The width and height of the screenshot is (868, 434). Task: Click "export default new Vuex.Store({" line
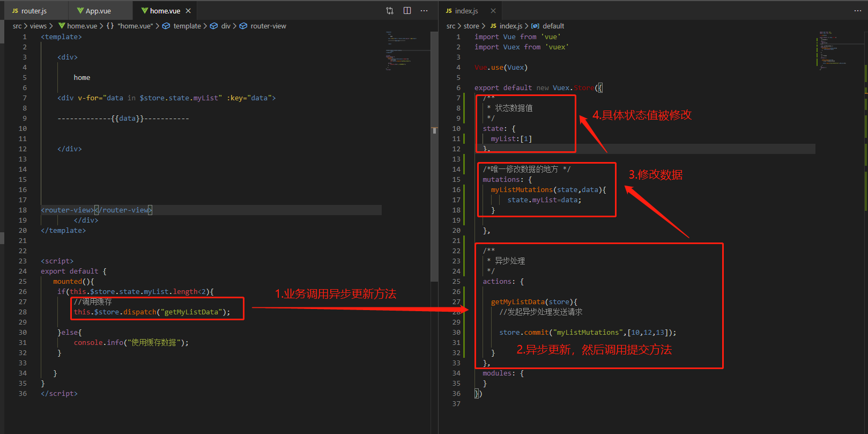(x=538, y=88)
